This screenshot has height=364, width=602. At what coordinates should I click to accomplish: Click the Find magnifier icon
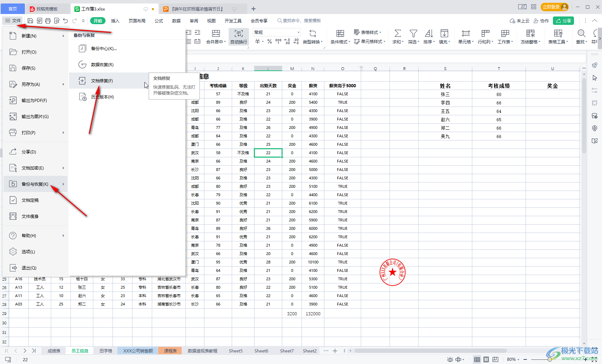point(581,33)
